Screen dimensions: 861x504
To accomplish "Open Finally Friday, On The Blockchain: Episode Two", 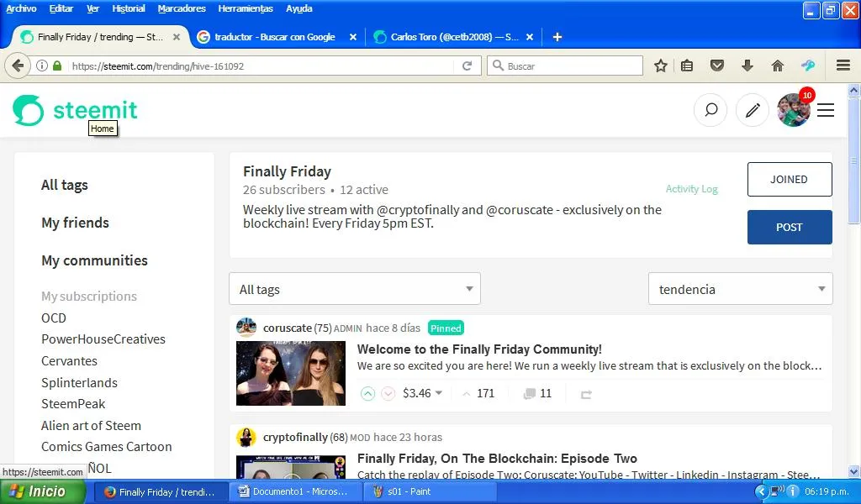I will pos(497,459).
